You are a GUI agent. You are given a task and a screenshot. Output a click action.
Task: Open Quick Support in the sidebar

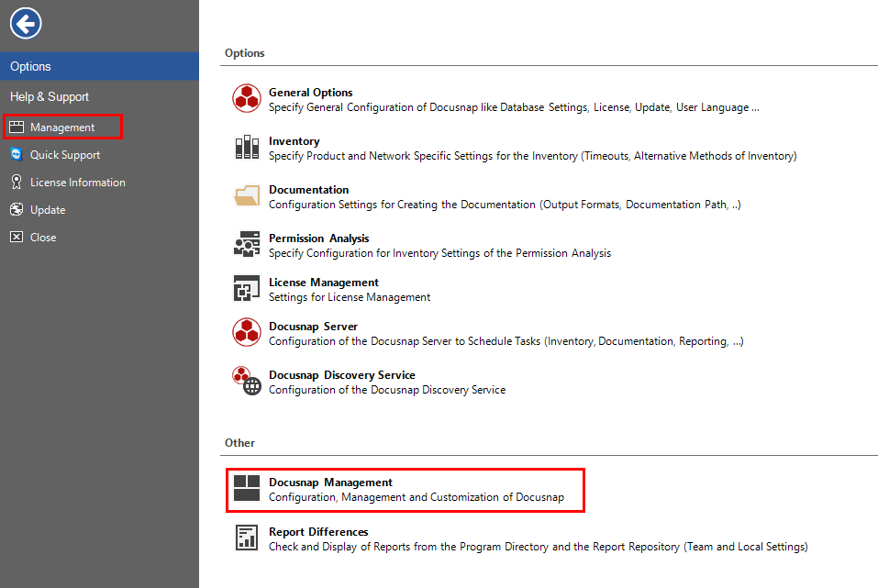click(x=65, y=154)
